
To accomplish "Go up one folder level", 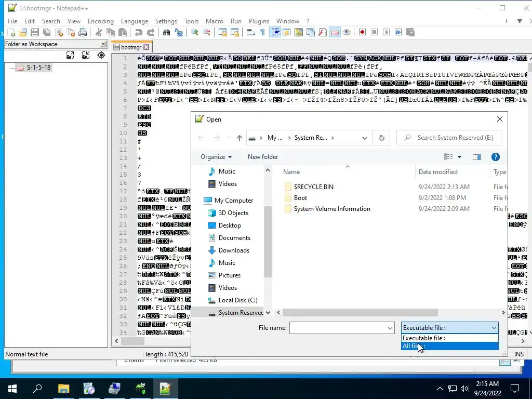I will [240, 138].
